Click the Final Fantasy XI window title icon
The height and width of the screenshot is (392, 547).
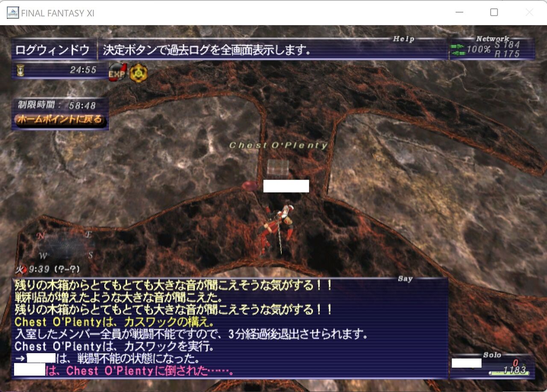(13, 13)
